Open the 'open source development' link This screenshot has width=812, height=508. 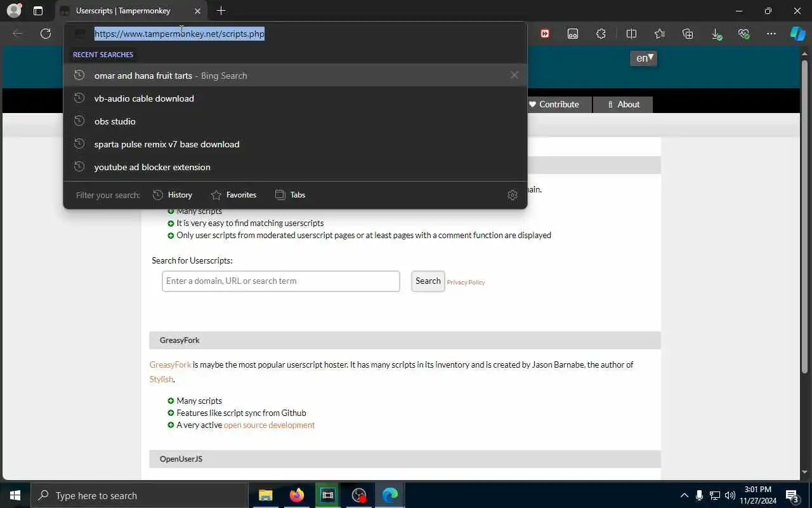[269, 425]
